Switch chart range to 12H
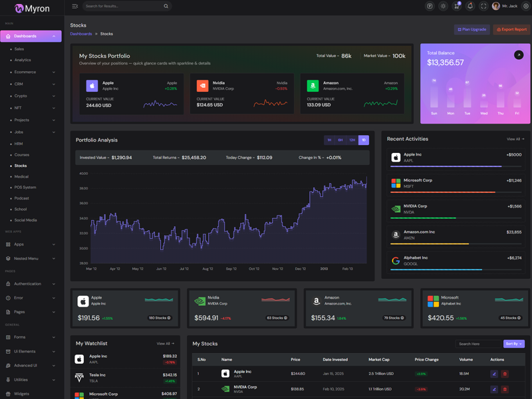This screenshot has height=399, width=532. pyautogui.click(x=352, y=140)
